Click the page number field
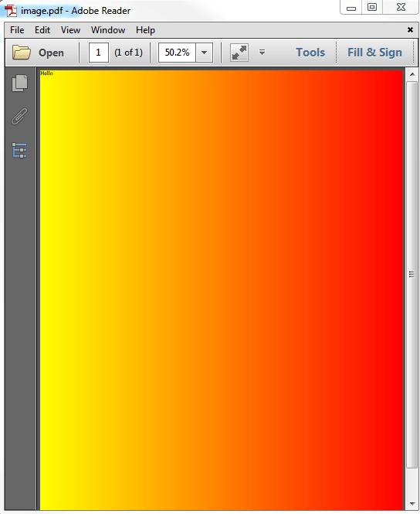Viewport: 420px width, 514px height. pos(99,53)
